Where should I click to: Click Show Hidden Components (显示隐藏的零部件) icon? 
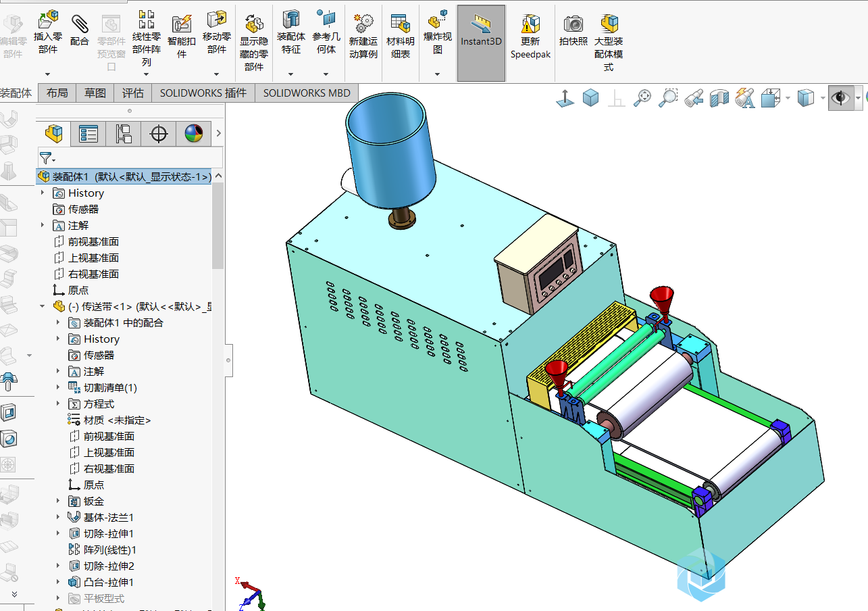click(x=254, y=24)
